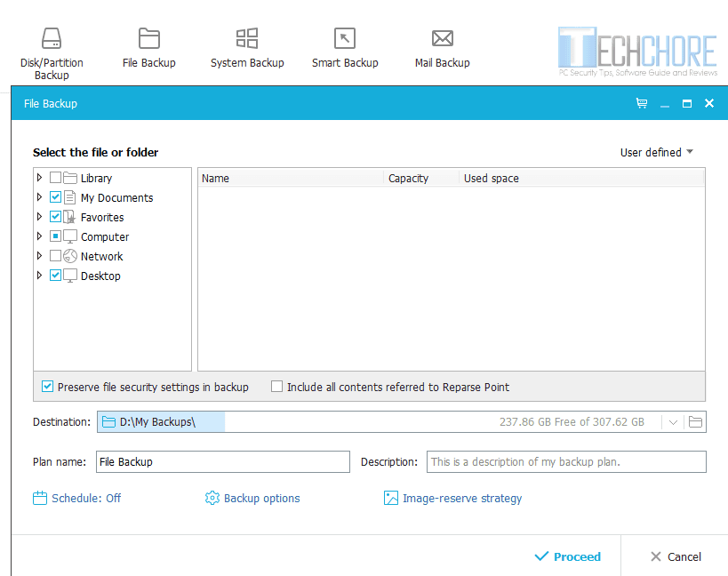Close the File Backup window

pos(709,103)
